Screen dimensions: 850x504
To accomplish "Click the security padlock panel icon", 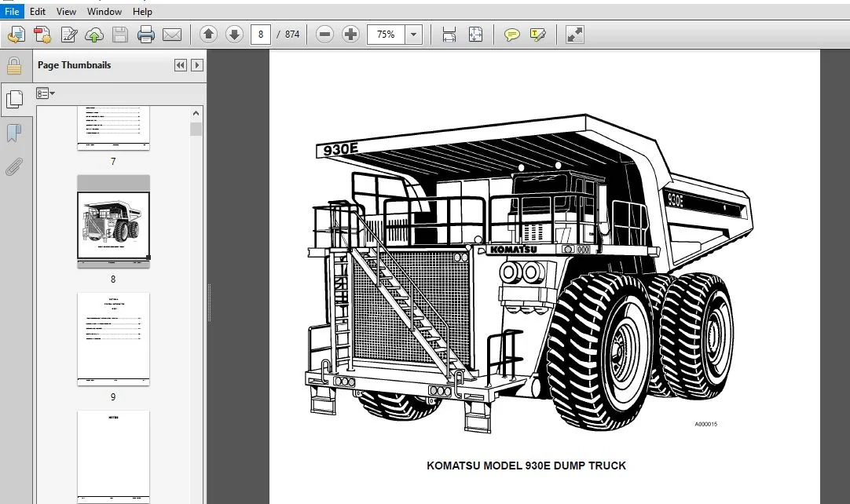I will point(14,66).
